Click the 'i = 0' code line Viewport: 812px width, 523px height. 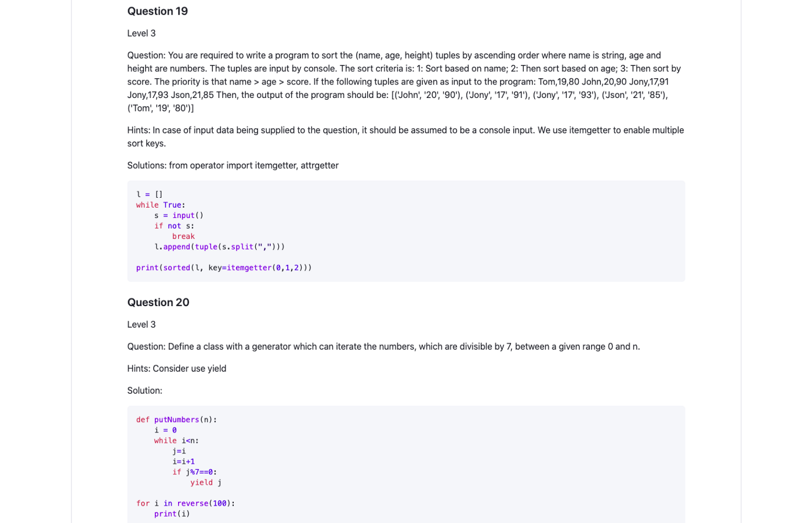click(x=165, y=430)
